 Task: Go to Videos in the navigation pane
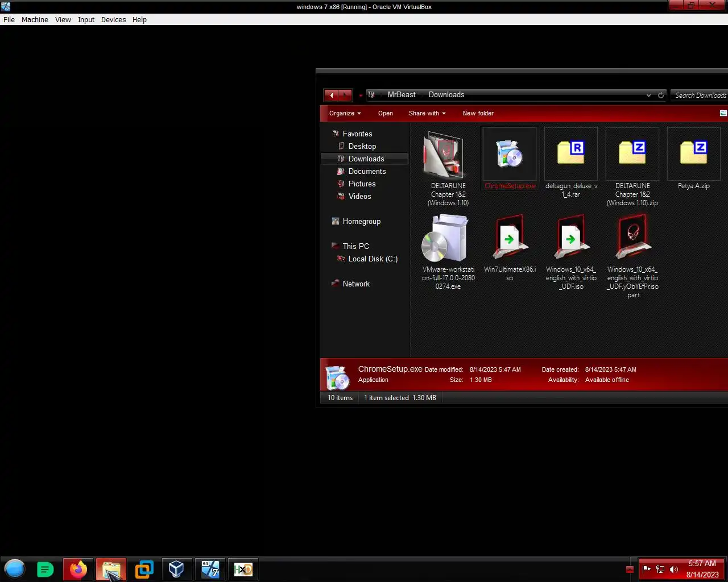pyautogui.click(x=359, y=196)
